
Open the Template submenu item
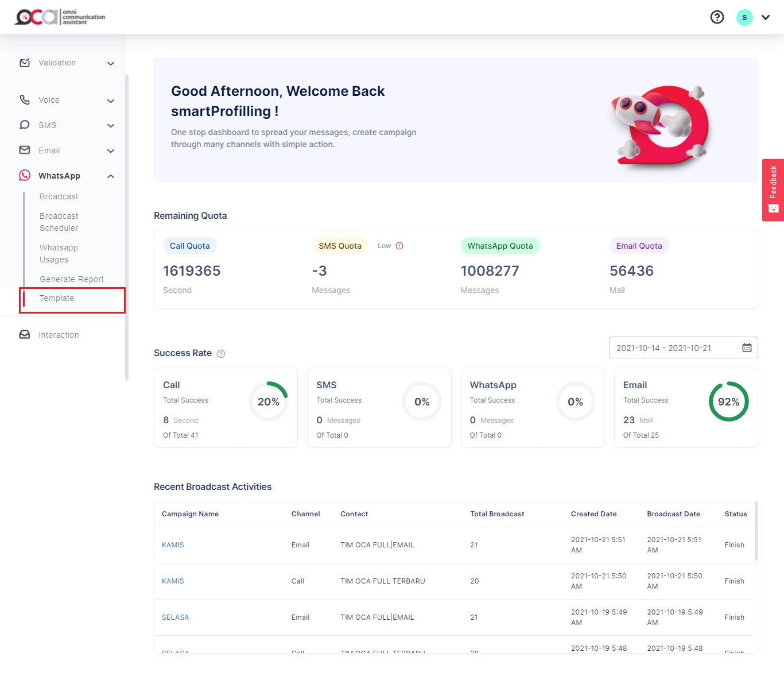point(57,298)
